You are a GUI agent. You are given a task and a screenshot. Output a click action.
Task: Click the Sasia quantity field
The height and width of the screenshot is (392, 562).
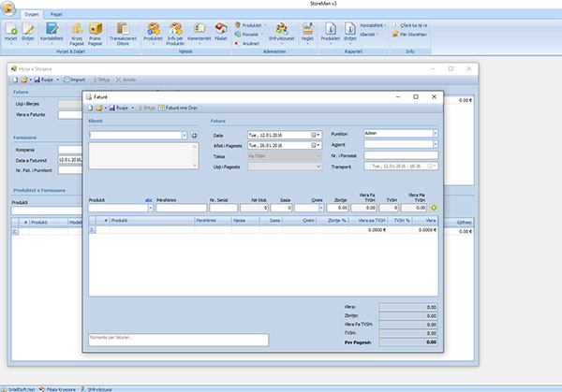281,208
